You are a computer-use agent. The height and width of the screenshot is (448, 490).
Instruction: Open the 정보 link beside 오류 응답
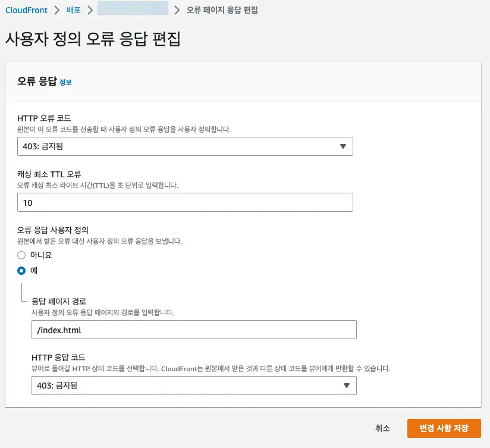pyautogui.click(x=65, y=83)
